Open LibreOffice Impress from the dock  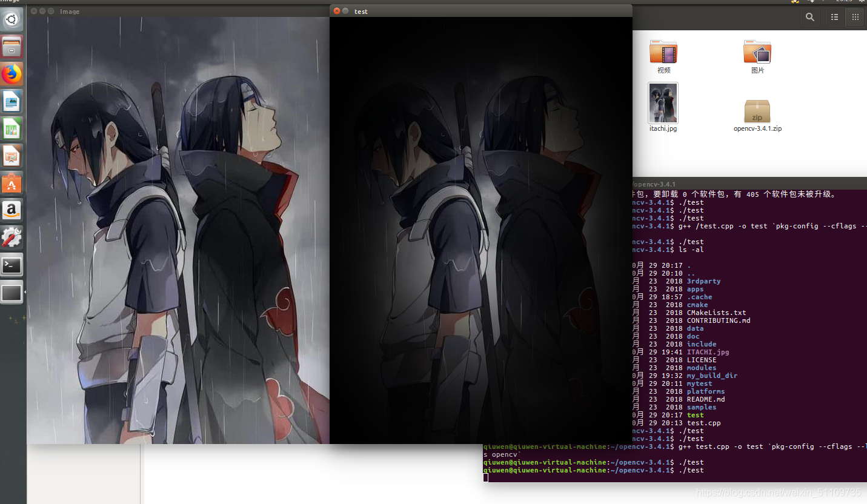12,156
